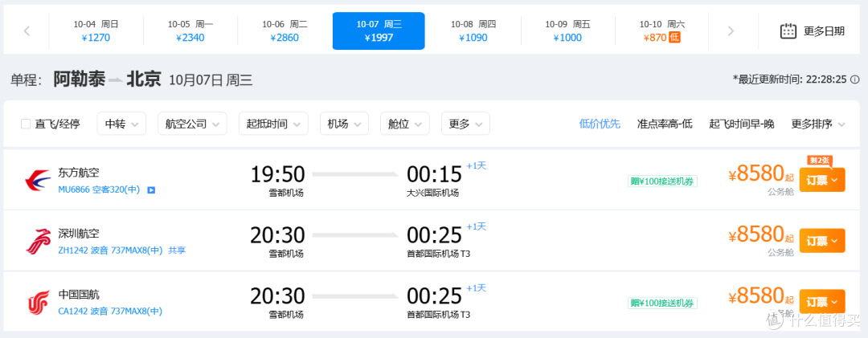Click the +1天 label on MU6866 row
868x338 pixels.
coord(476,165)
